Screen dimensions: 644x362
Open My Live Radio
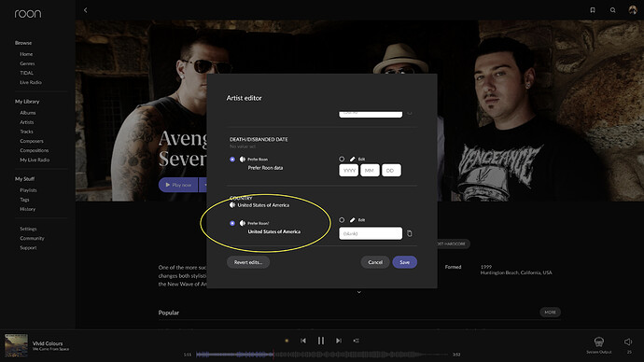click(35, 160)
